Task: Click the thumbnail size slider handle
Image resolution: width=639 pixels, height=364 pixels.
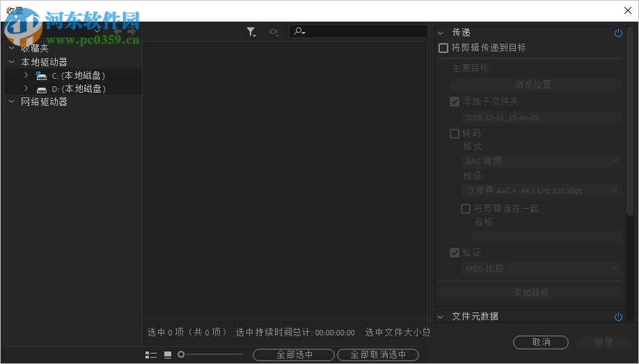Action: 181,355
